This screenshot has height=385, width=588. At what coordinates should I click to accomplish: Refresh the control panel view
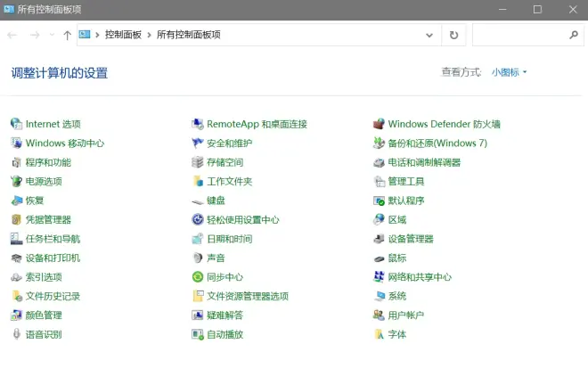point(453,35)
